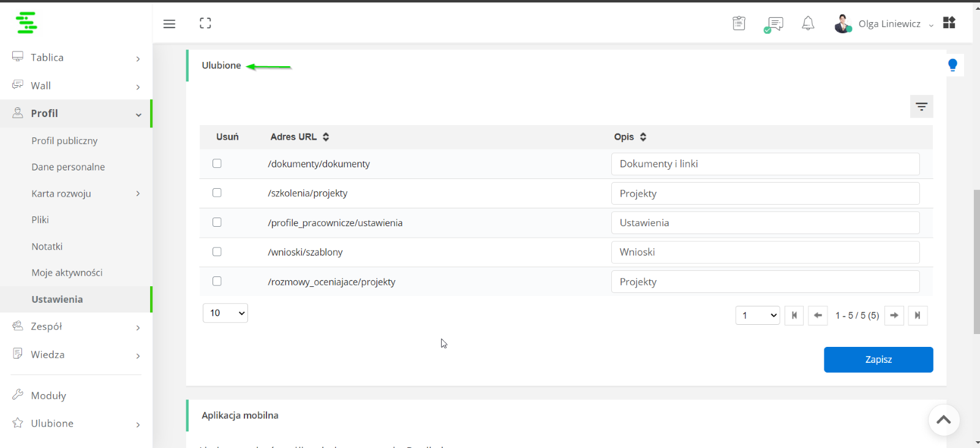The width and height of the screenshot is (980, 448).
Task: Edit the Dokumenty i linki description field
Action: point(766,164)
